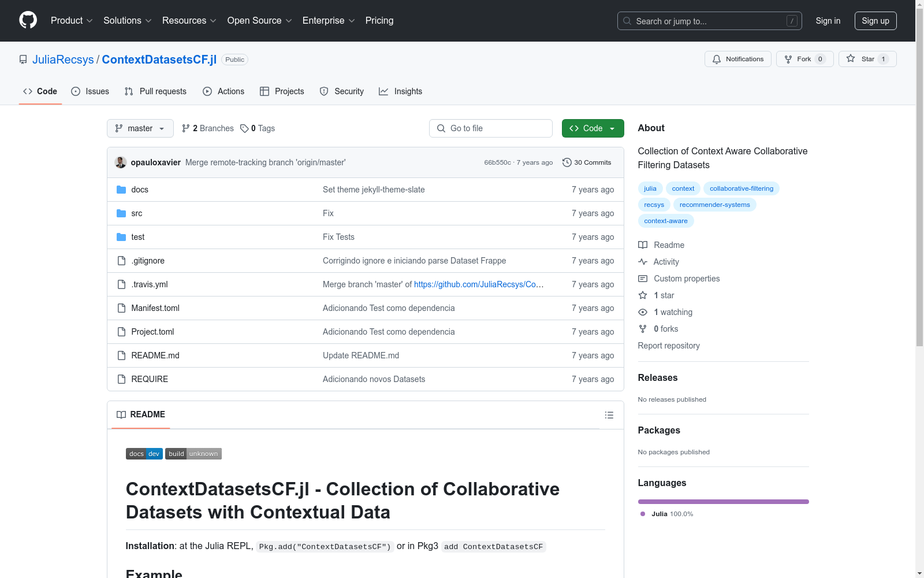Click the Search or jump to field

click(709, 21)
